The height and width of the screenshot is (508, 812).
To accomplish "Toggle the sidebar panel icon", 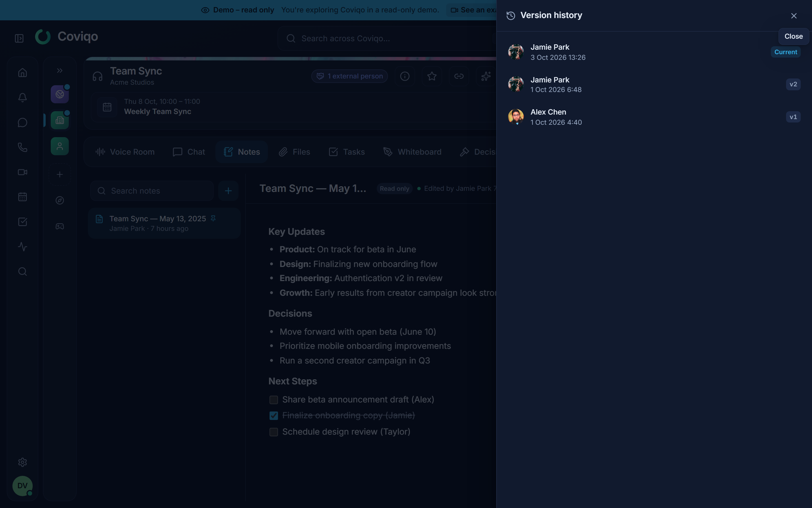I will (19, 38).
